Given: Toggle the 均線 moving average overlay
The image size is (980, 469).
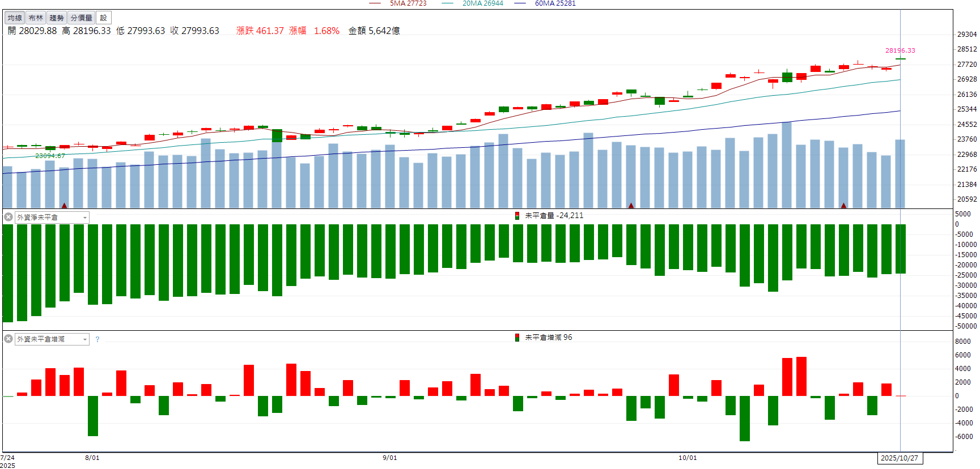Looking at the screenshot, I should (x=15, y=18).
